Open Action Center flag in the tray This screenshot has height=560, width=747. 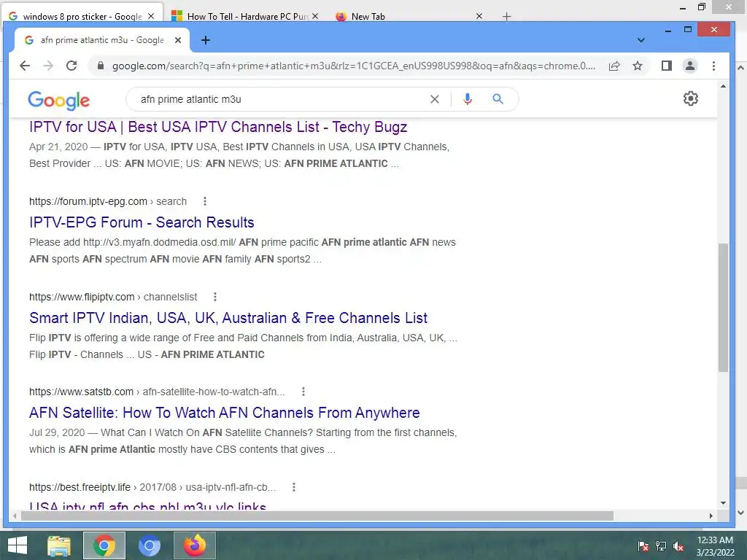[x=643, y=546]
